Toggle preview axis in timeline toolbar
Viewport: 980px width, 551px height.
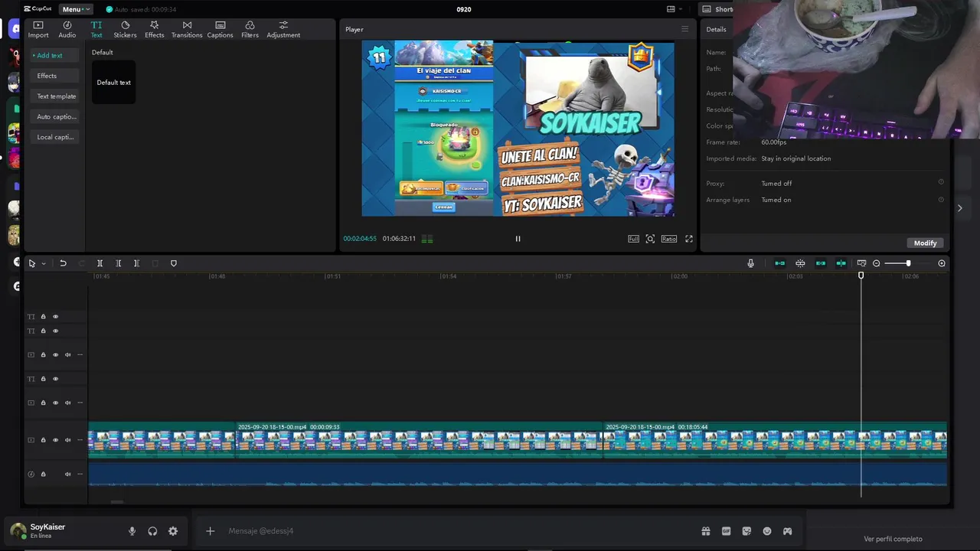coord(841,263)
